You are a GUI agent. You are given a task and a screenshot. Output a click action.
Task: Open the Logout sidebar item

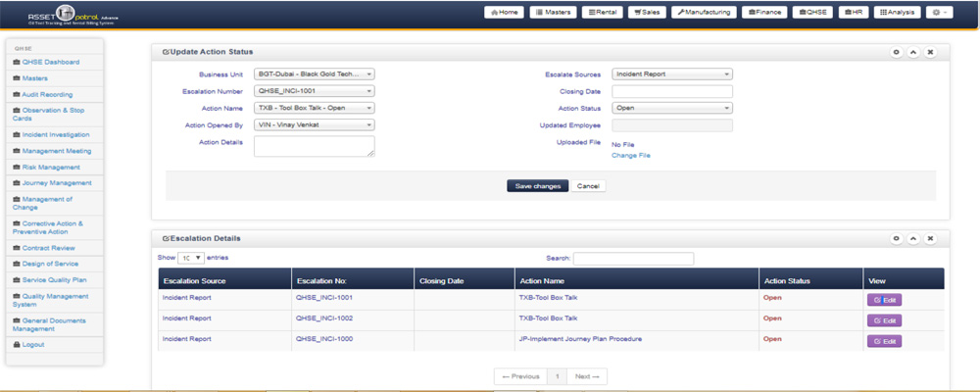click(33, 345)
